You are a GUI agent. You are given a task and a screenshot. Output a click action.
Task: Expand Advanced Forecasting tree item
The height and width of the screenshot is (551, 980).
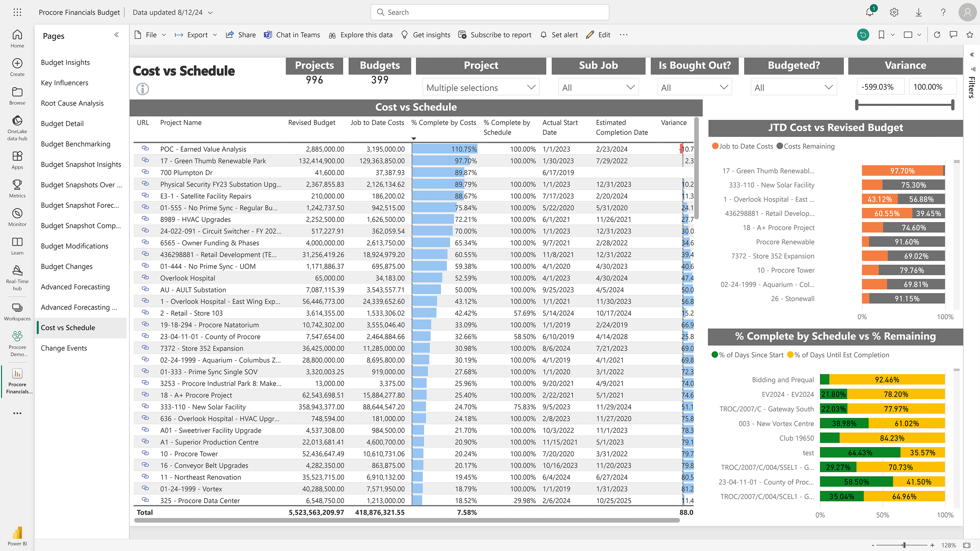click(76, 287)
